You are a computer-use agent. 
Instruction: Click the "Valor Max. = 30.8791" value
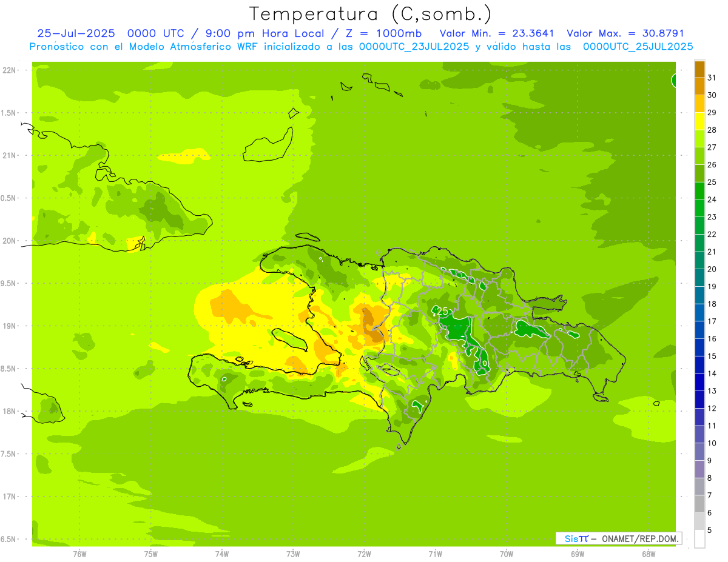coord(625,33)
